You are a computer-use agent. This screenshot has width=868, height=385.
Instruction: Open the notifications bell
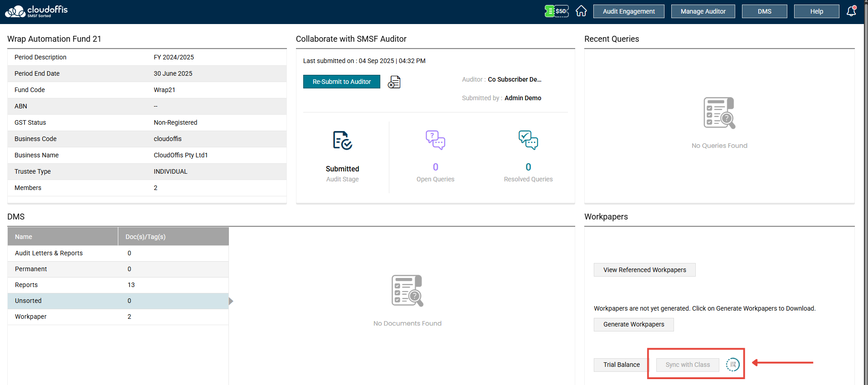click(x=851, y=11)
